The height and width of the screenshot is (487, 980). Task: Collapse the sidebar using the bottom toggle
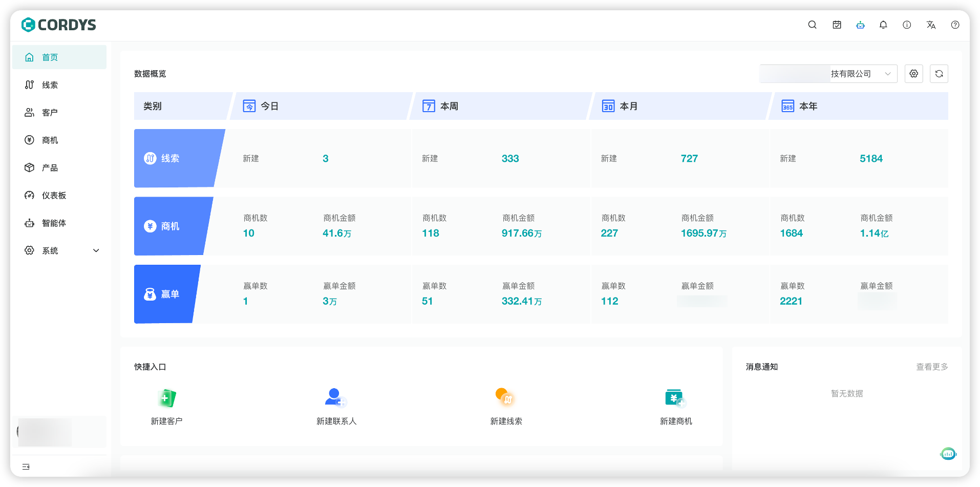click(x=25, y=467)
